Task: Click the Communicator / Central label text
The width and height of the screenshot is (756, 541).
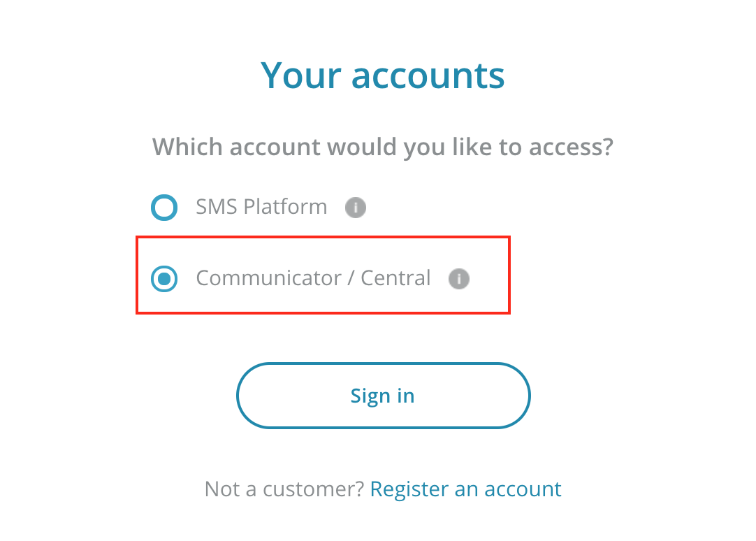Action: click(313, 278)
